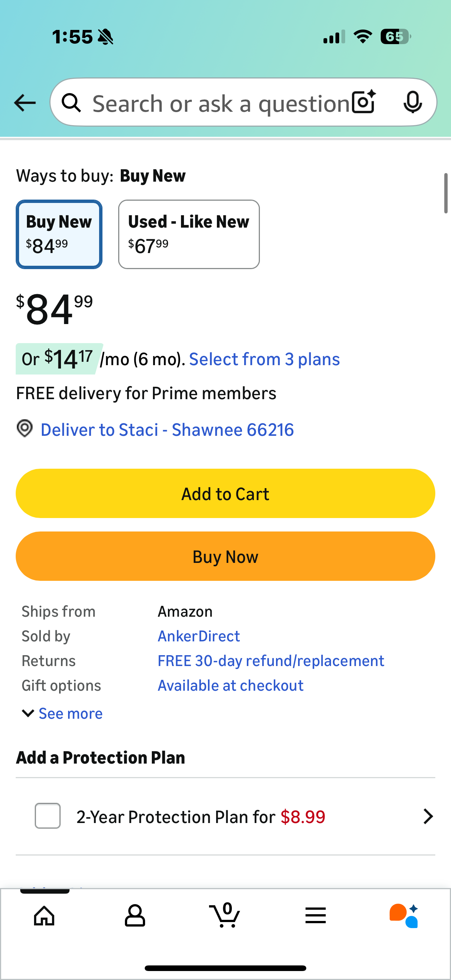
Task: Tap the microphone voice search icon
Action: pos(412,102)
